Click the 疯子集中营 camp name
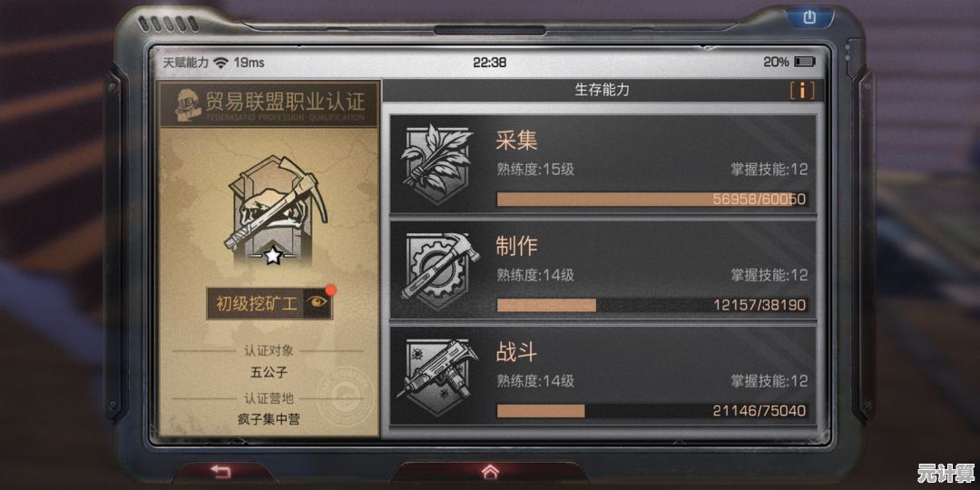 coord(268,418)
